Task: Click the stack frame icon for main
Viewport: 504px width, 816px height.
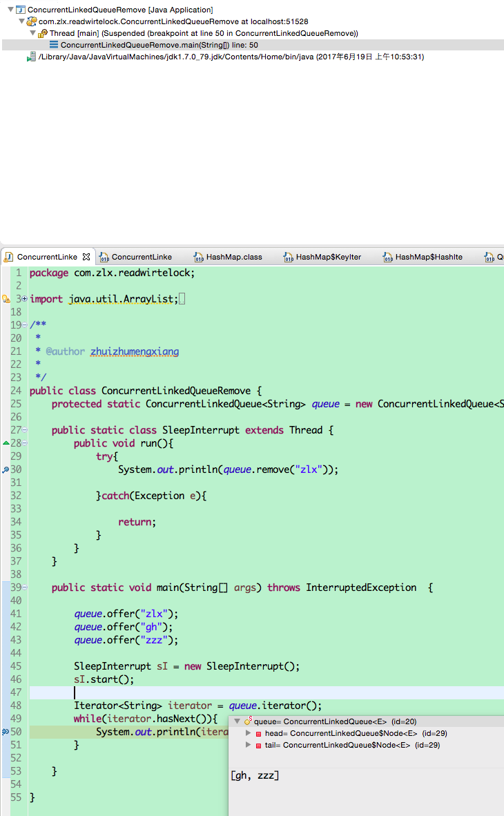Action: tap(54, 45)
